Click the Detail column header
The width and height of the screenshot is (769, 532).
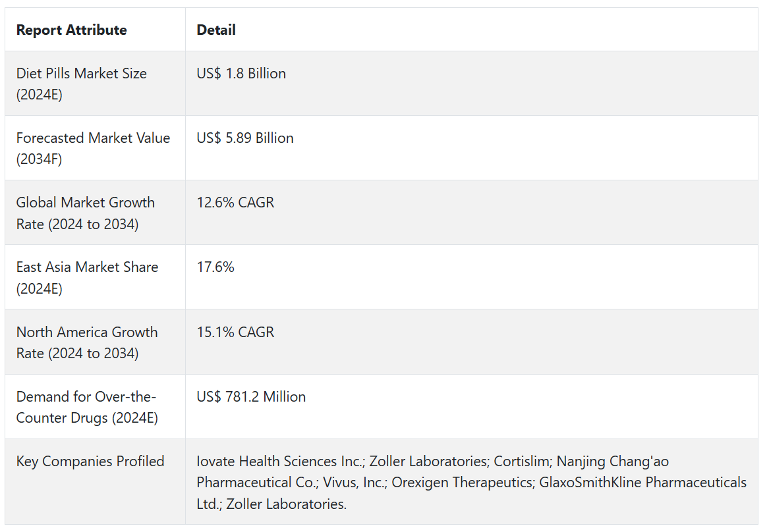pyautogui.click(x=216, y=30)
